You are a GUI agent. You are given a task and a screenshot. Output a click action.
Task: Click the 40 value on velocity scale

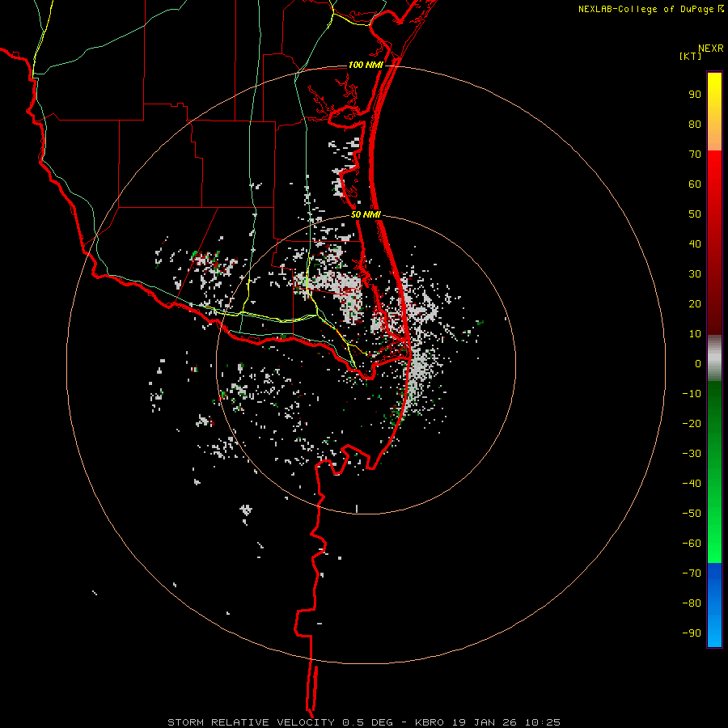(x=695, y=243)
